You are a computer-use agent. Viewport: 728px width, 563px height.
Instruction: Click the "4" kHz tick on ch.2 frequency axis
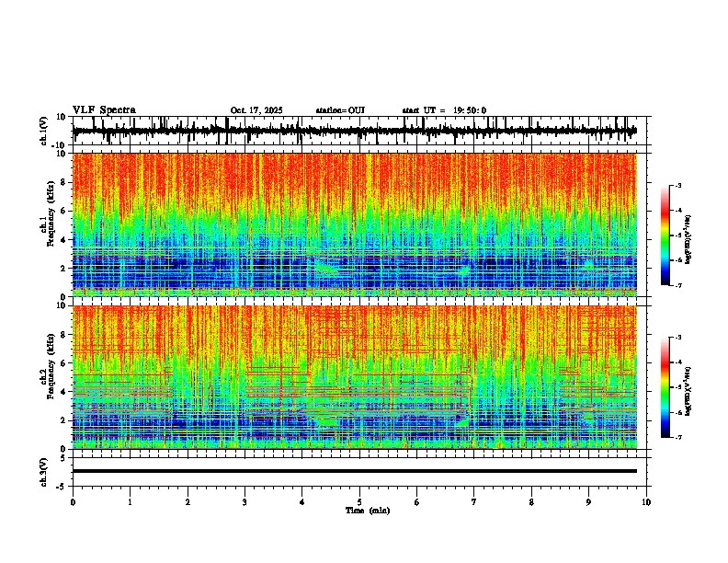(64, 392)
